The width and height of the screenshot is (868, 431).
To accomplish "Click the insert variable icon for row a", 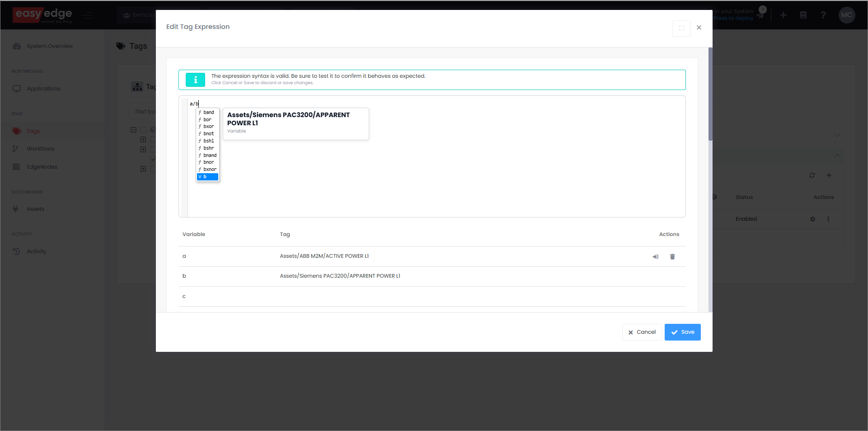I will pyautogui.click(x=655, y=257).
